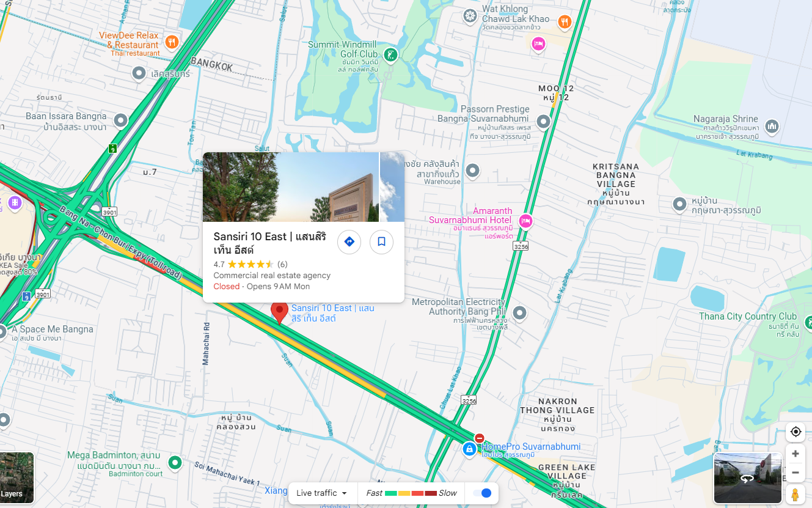This screenshot has height=508, width=812.
Task: Open the Street View preview thumbnail
Action: [x=748, y=478]
